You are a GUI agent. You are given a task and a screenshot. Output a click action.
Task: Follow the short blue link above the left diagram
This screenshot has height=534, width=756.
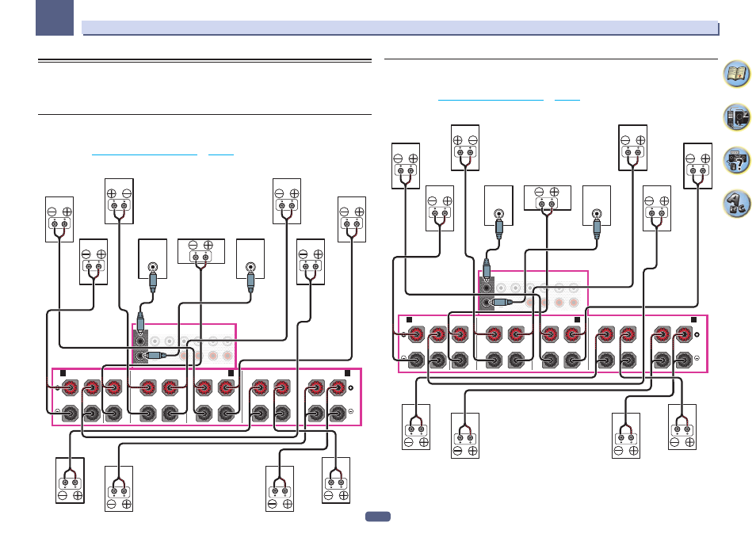(x=221, y=154)
